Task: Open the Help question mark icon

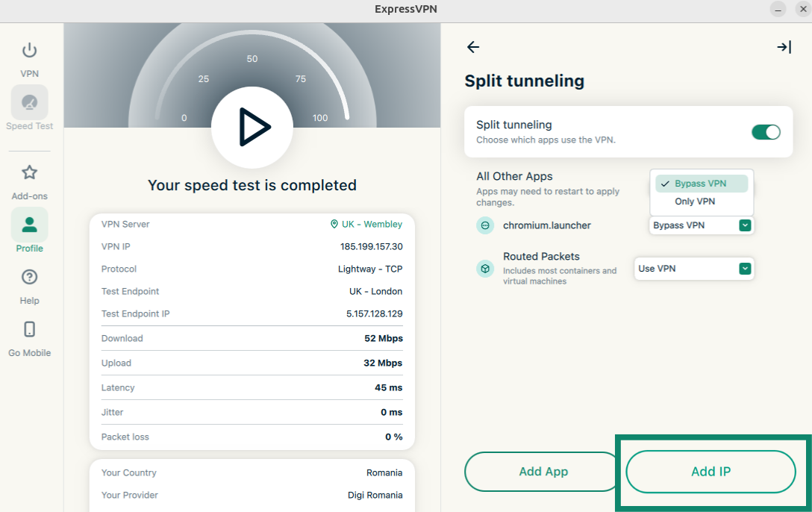Action: pyautogui.click(x=29, y=278)
